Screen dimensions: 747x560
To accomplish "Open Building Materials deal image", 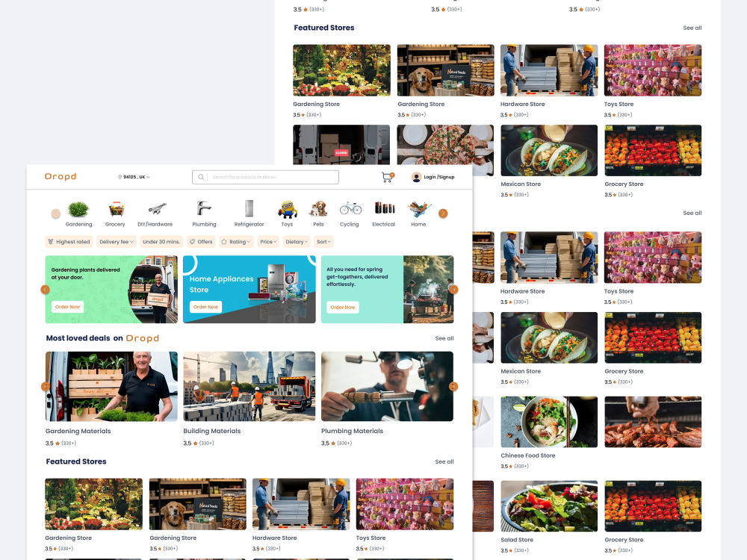I will (x=249, y=387).
